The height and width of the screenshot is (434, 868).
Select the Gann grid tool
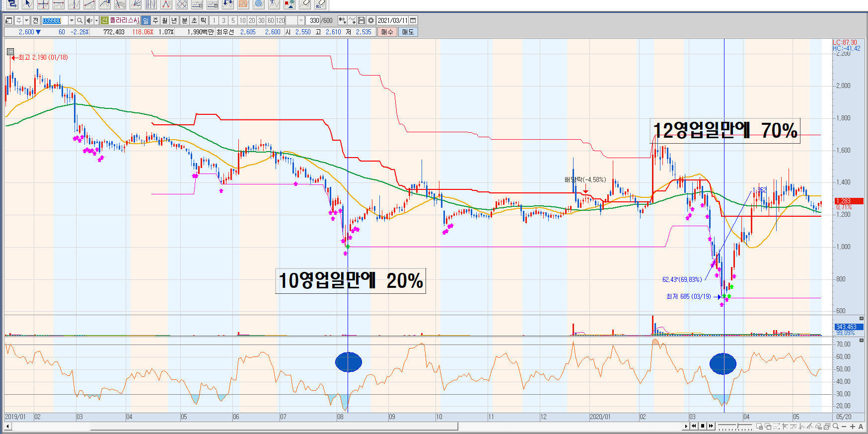click(182, 4)
